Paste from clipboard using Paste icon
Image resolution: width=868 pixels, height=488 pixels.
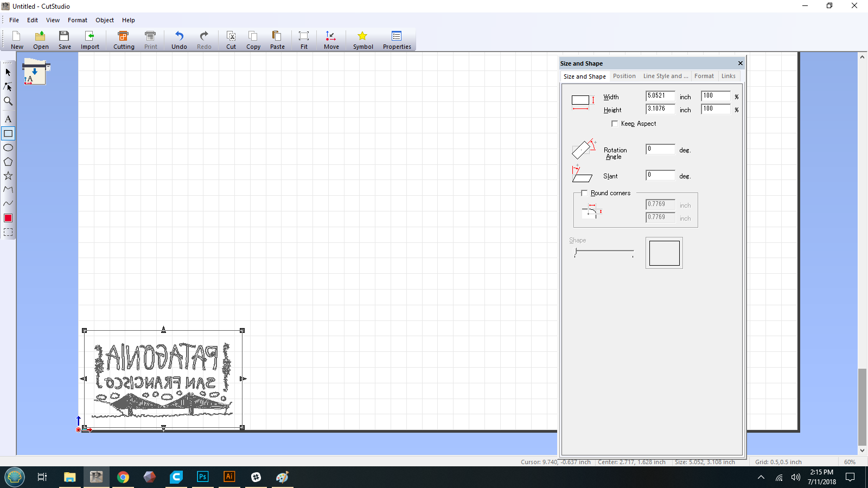(x=277, y=40)
